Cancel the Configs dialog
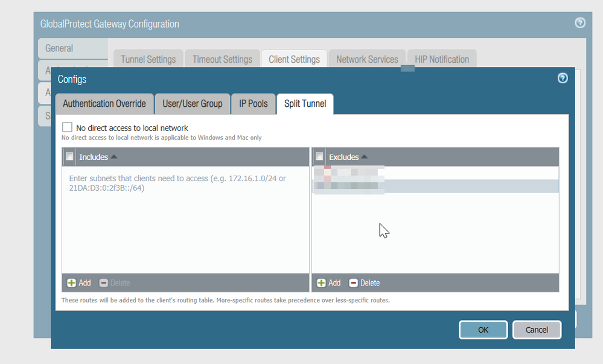603x364 pixels. [537, 330]
